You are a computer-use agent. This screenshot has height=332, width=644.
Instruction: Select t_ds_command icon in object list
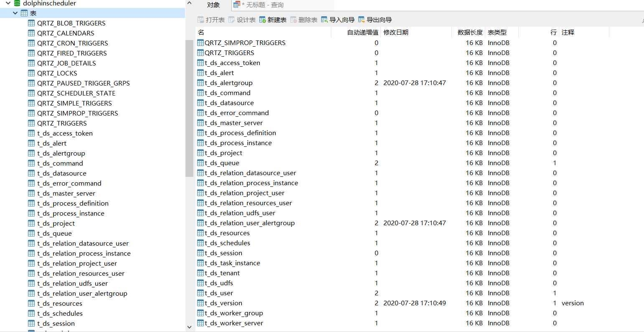pos(200,93)
